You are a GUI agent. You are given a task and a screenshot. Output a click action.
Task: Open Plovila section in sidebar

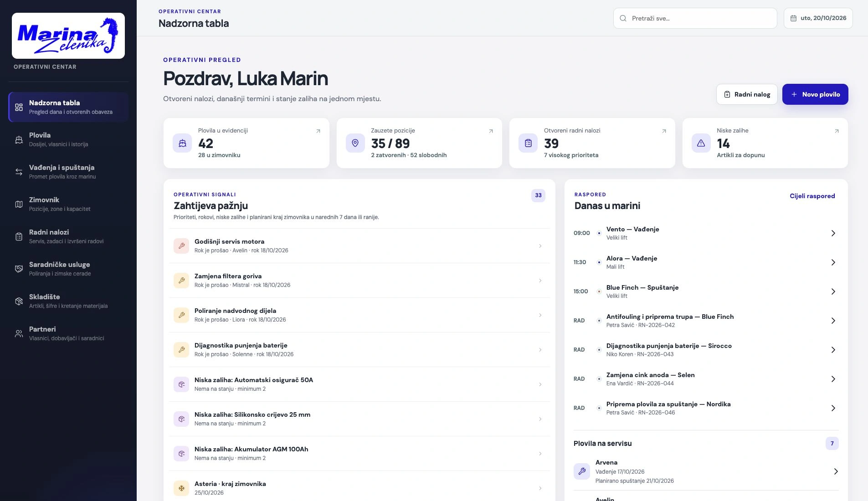point(68,139)
